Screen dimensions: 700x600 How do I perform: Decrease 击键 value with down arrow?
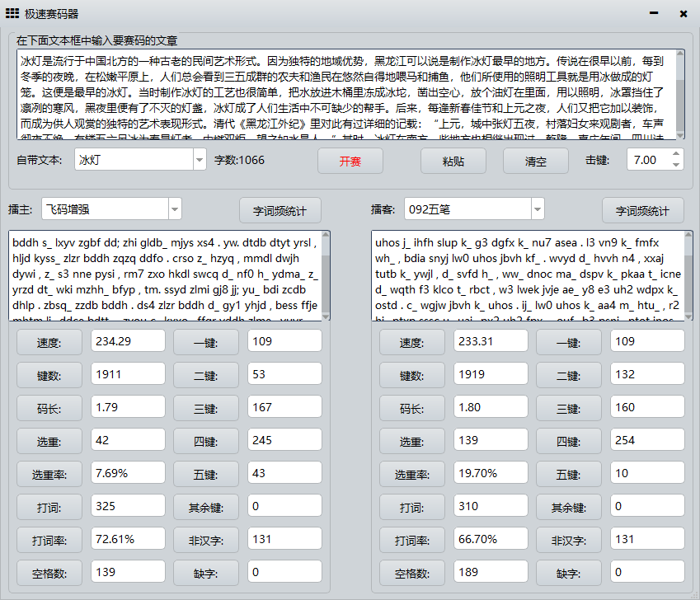[x=676, y=165]
